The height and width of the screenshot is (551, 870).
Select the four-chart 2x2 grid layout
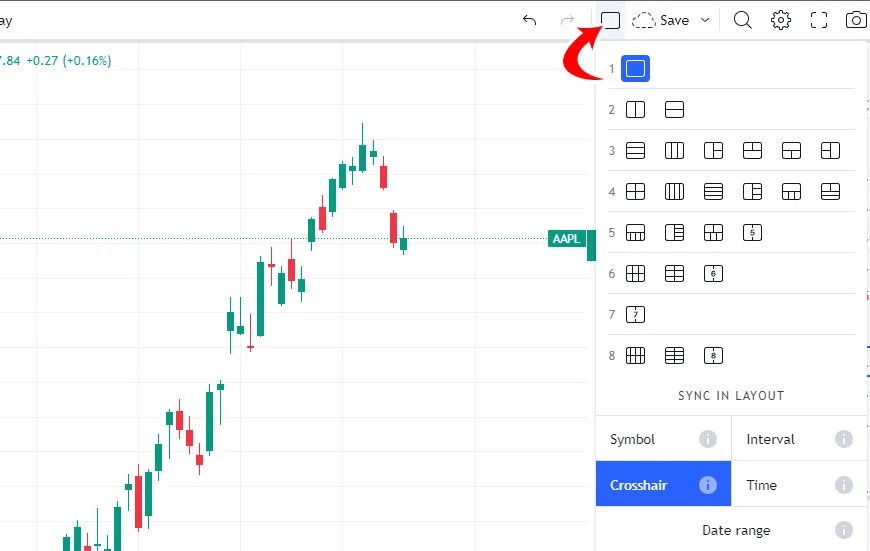[635, 192]
